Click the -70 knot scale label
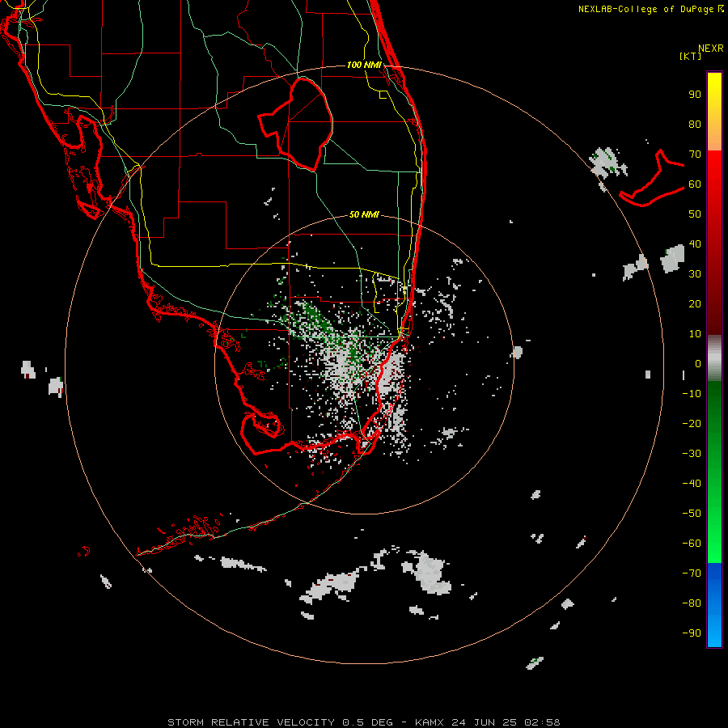Image resolution: width=728 pixels, height=728 pixels. point(692,573)
